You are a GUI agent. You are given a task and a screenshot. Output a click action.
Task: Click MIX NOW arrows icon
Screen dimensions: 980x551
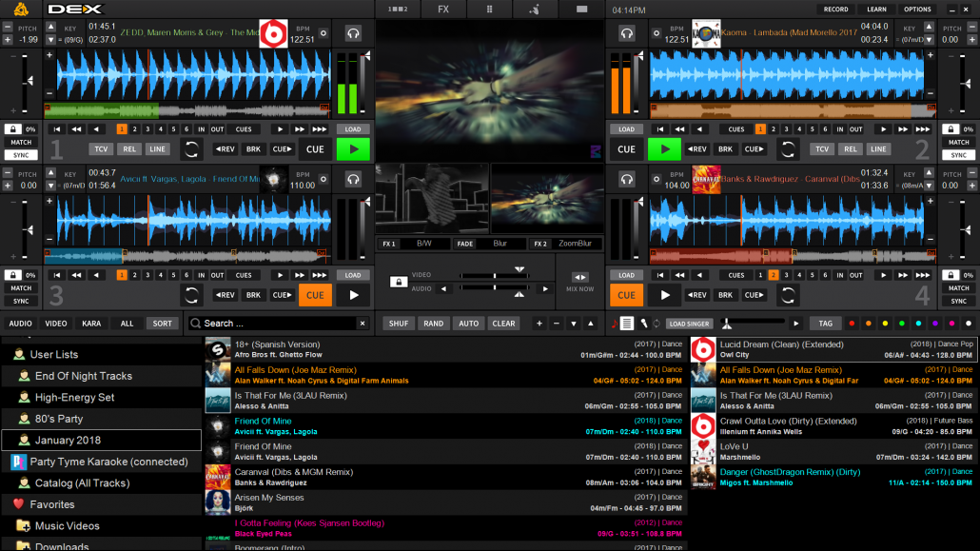coord(580,277)
